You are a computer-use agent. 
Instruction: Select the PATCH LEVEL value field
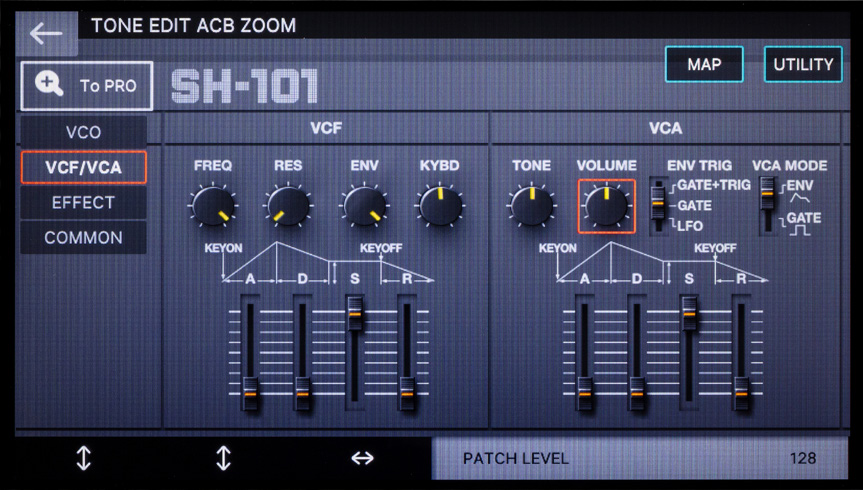coord(640,458)
